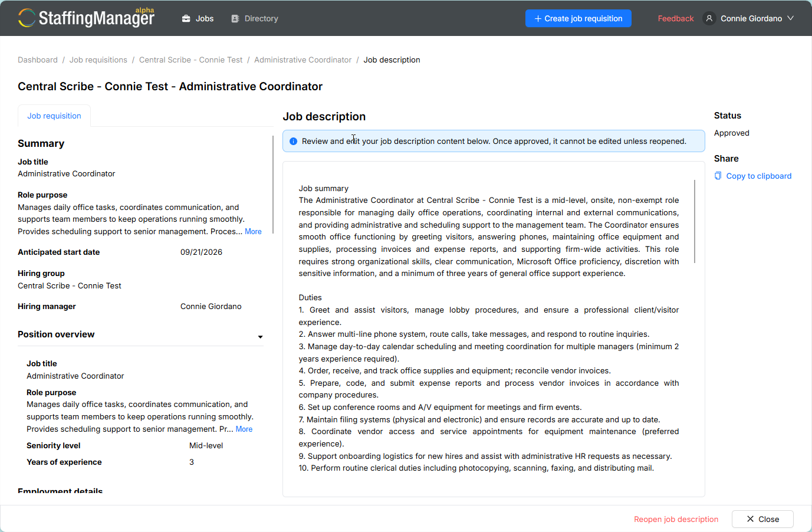Click the StaffingManager logo
The image size is (812, 532).
tap(86, 18)
